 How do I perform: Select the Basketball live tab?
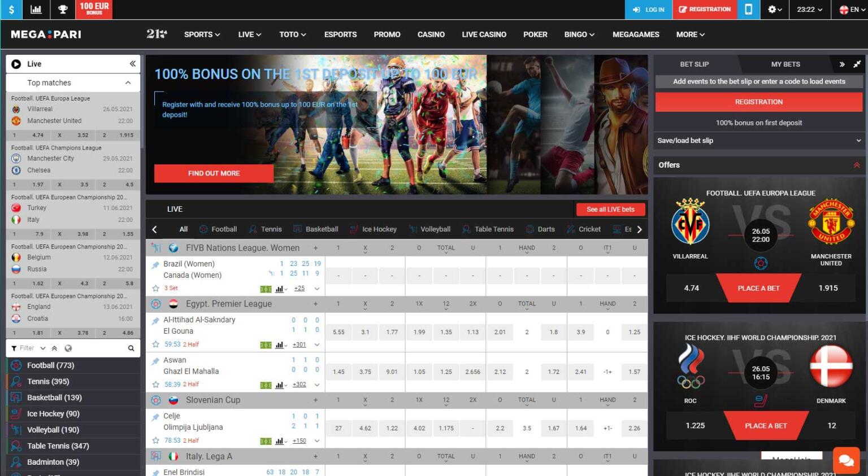(316, 229)
